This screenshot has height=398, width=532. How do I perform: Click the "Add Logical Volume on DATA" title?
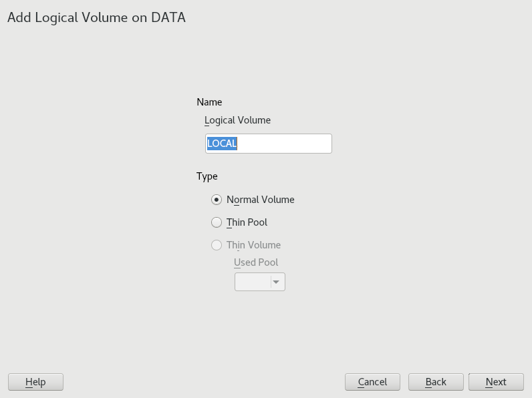click(x=96, y=18)
